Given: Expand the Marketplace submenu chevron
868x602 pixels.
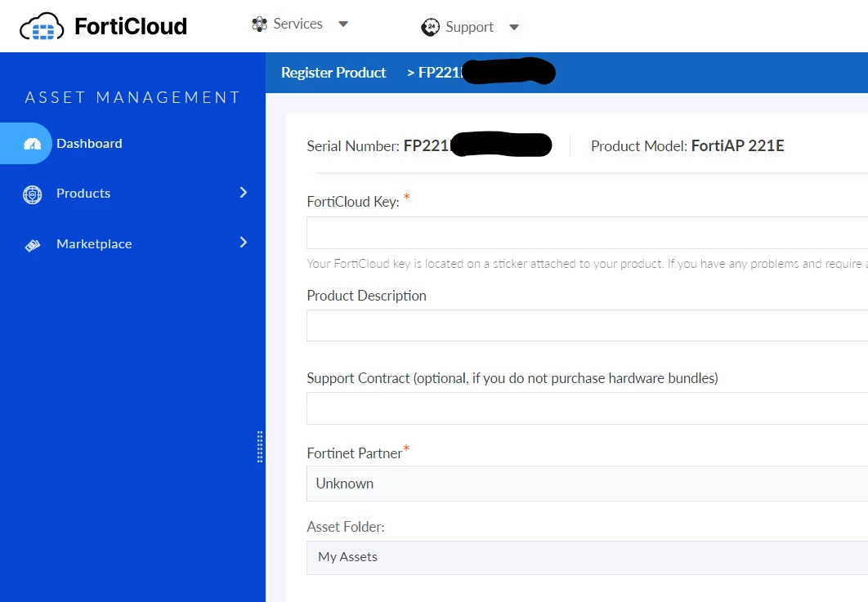Looking at the screenshot, I should coord(244,243).
